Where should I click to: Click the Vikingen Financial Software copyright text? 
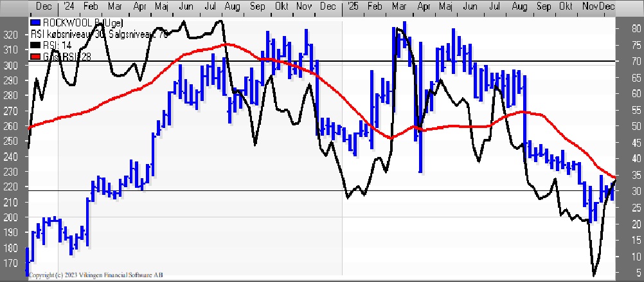(x=95, y=275)
